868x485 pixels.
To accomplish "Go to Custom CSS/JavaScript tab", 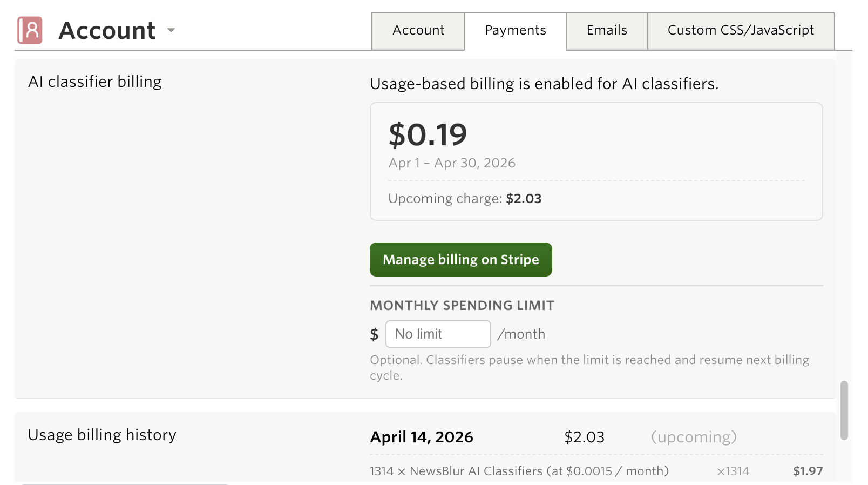I will click(x=741, y=31).
